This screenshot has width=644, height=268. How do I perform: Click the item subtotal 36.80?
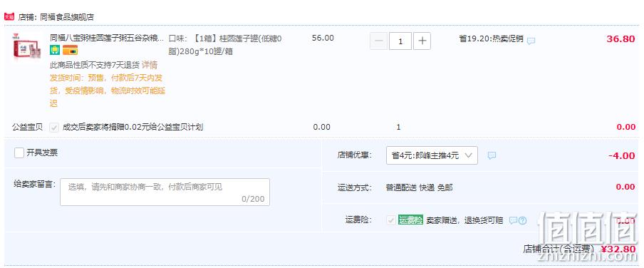pos(620,39)
